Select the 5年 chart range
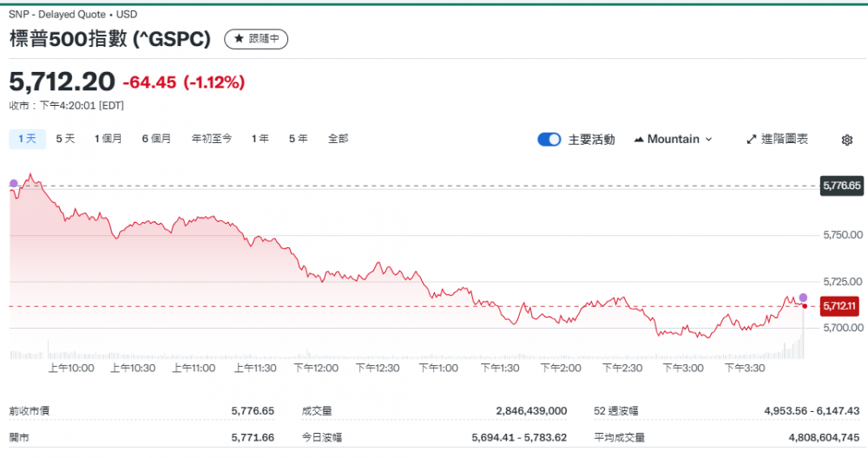Viewport: 868px width, 458px height. (298, 139)
